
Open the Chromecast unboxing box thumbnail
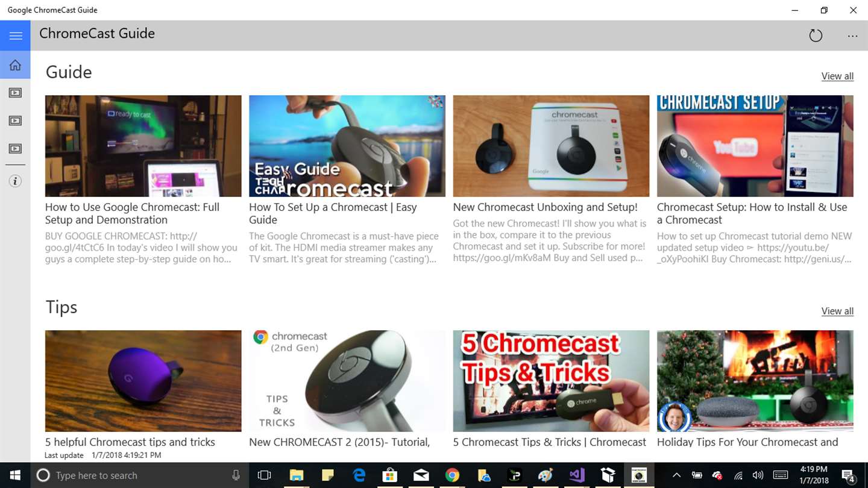(x=551, y=146)
